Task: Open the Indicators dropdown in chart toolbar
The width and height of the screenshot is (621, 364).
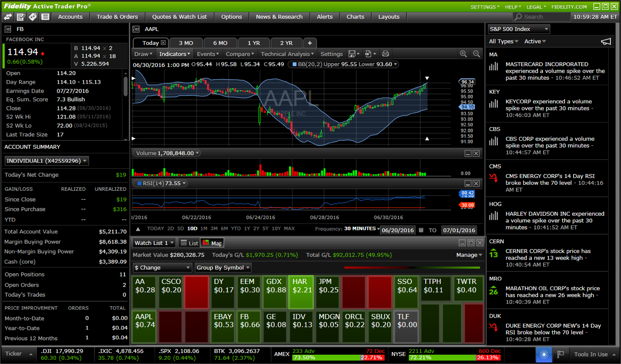Action: (x=175, y=54)
